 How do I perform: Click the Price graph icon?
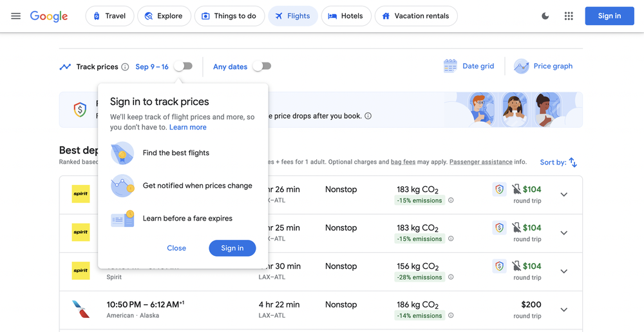521,66
